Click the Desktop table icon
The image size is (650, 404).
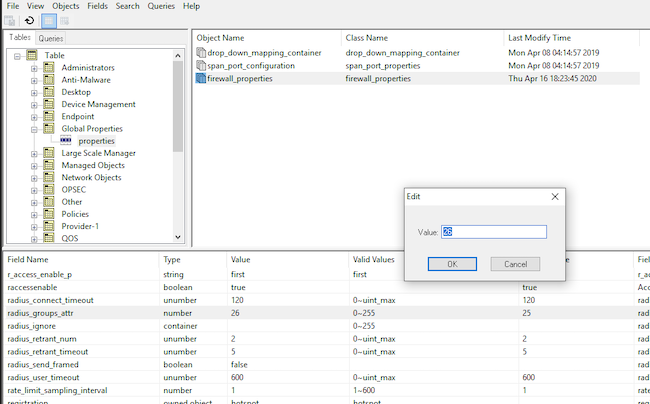(49, 92)
